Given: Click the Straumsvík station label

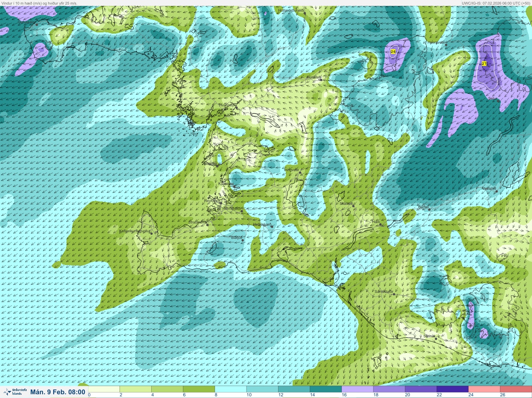Looking at the screenshot, I should [x=197, y=222].
